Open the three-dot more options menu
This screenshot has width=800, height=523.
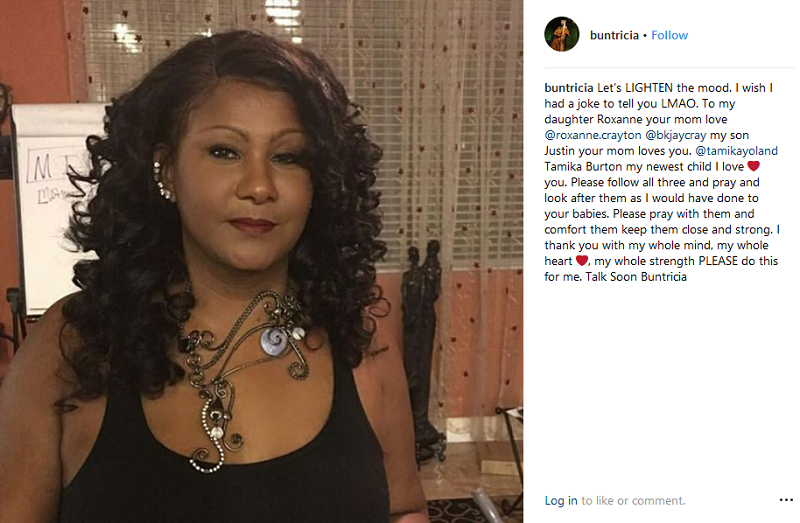point(786,500)
